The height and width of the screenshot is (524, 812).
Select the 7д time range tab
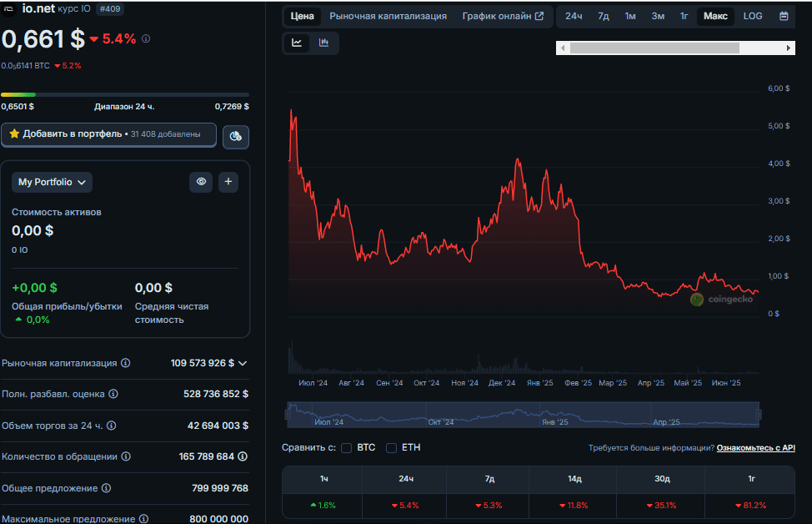(603, 16)
